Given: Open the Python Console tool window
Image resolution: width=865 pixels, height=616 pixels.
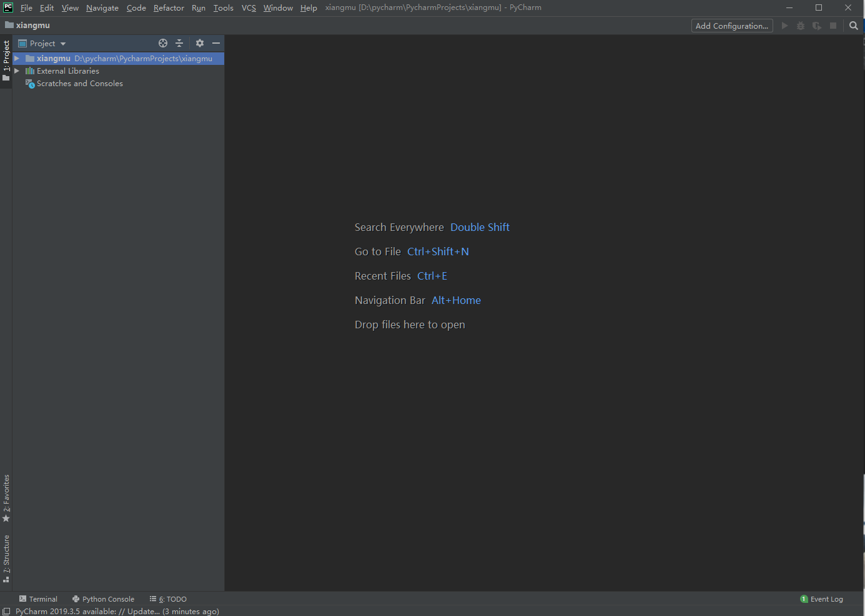Looking at the screenshot, I should coord(103,599).
